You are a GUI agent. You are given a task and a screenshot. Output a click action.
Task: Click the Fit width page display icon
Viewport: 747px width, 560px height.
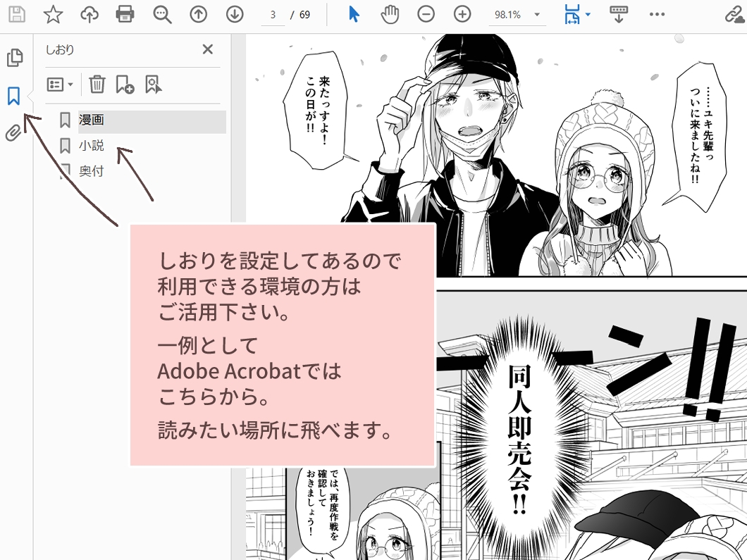click(x=572, y=14)
